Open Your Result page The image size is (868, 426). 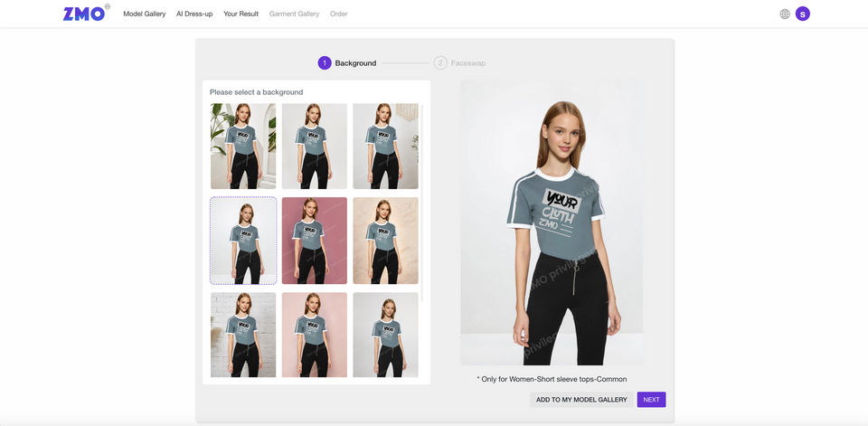[x=241, y=14]
